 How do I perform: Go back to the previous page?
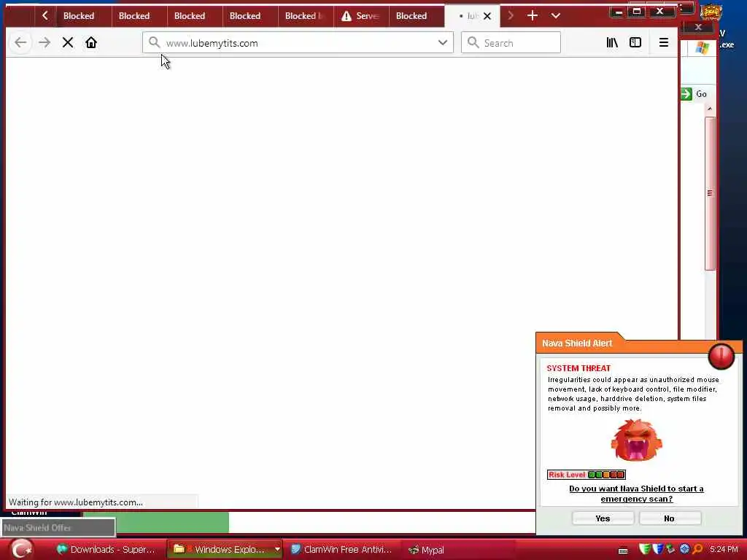[20, 43]
